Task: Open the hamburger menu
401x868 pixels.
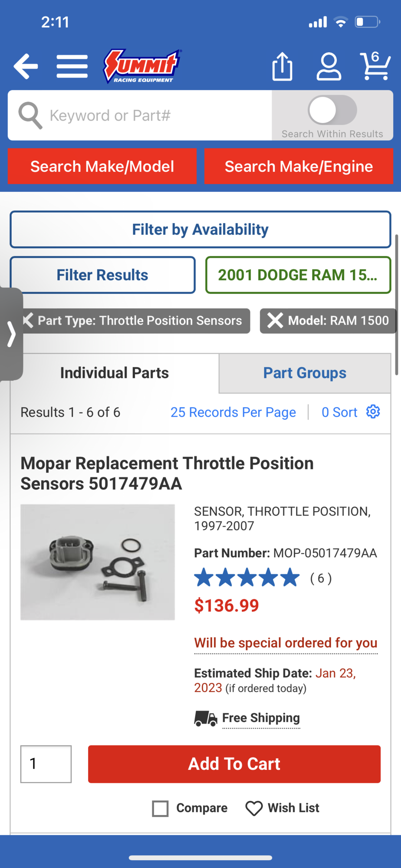Action: pyautogui.click(x=72, y=66)
